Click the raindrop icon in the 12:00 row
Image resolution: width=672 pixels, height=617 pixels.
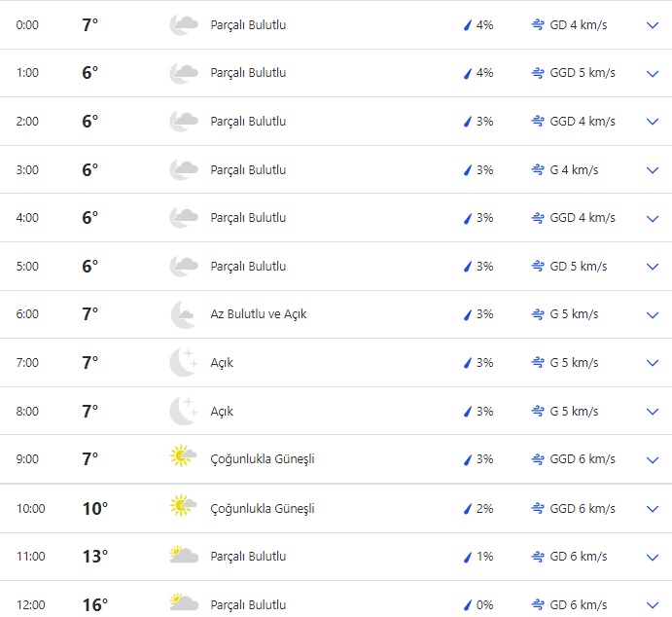click(x=468, y=605)
